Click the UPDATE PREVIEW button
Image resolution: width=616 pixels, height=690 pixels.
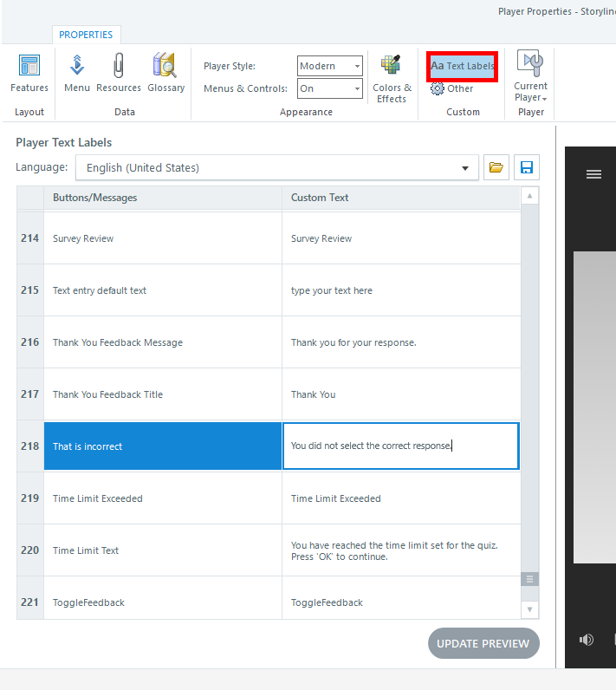(x=483, y=643)
